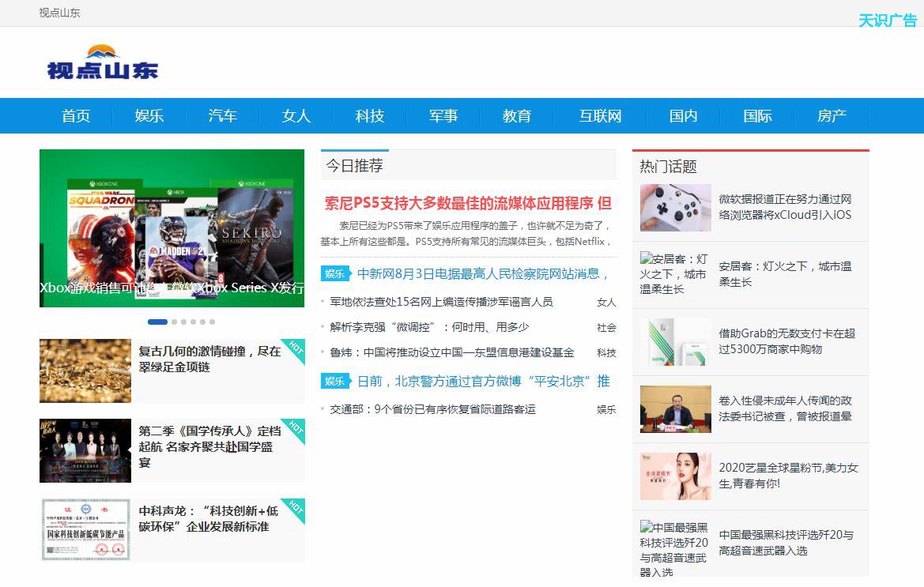
Task: Read 复古几何的激情碰撞 article headline
Action: coord(209,359)
